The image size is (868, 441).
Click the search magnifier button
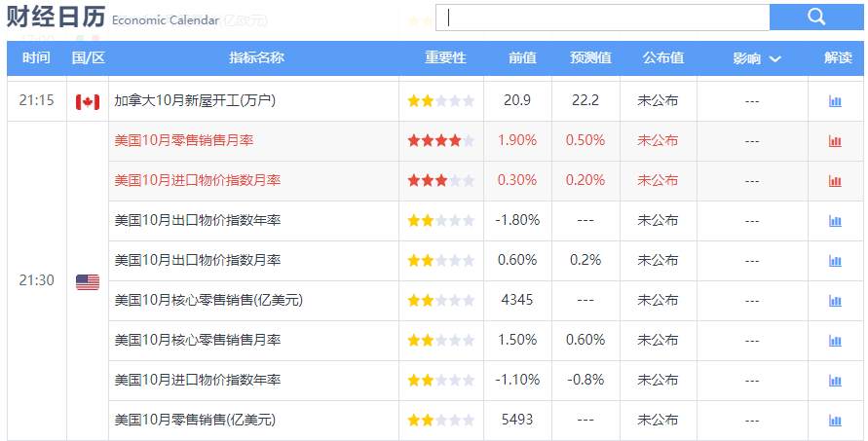coord(816,18)
